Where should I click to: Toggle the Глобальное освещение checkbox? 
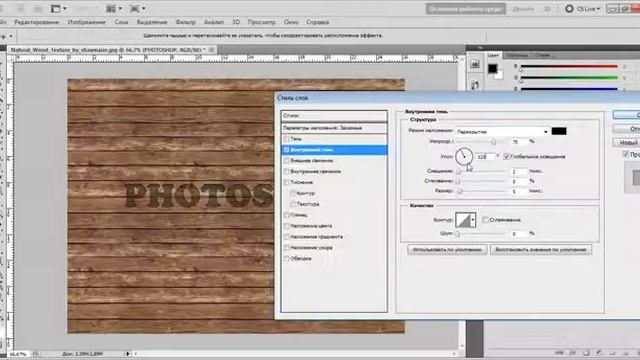(x=507, y=156)
